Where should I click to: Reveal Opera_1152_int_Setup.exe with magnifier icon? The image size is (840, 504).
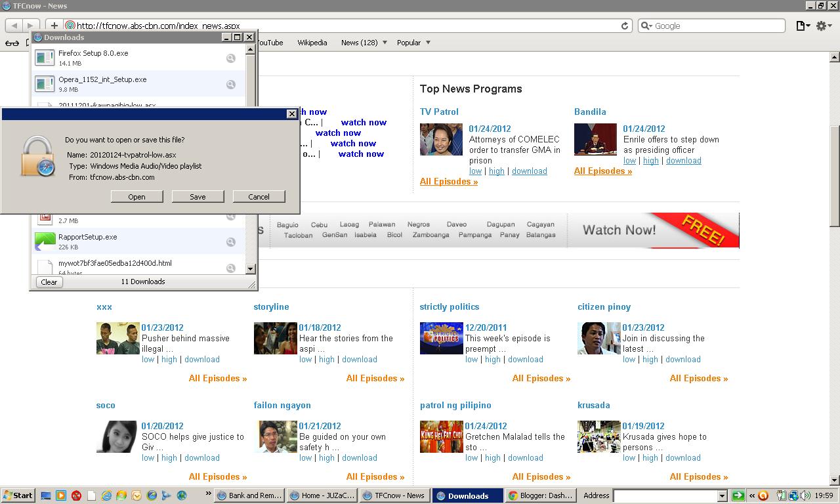[231, 85]
